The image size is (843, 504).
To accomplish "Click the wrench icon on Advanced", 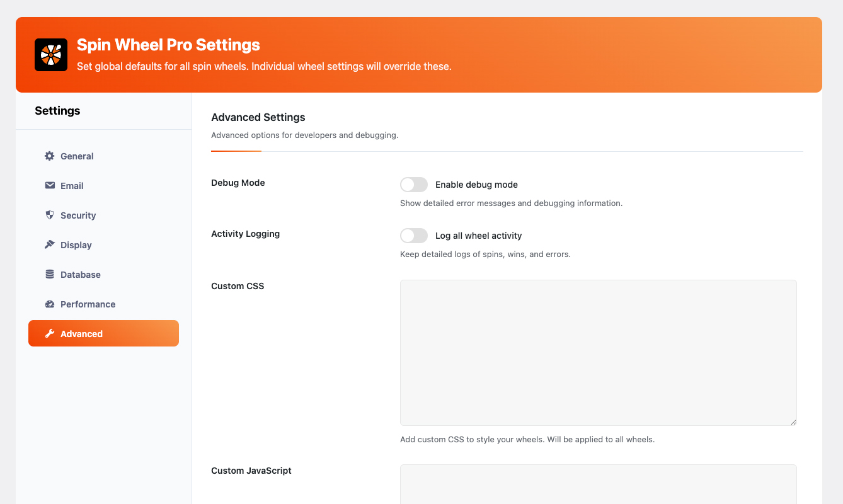I will point(49,333).
